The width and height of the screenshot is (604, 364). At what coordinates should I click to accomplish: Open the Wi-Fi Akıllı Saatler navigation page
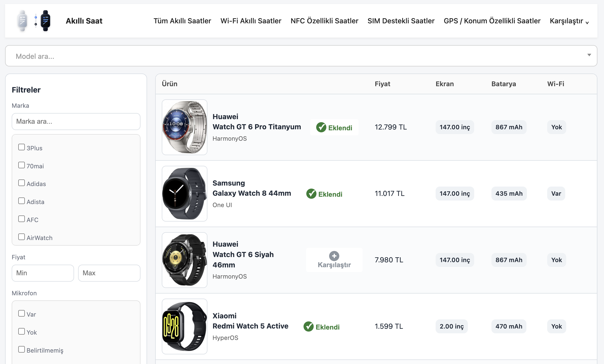pyautogui.click(x=251, y=21)
